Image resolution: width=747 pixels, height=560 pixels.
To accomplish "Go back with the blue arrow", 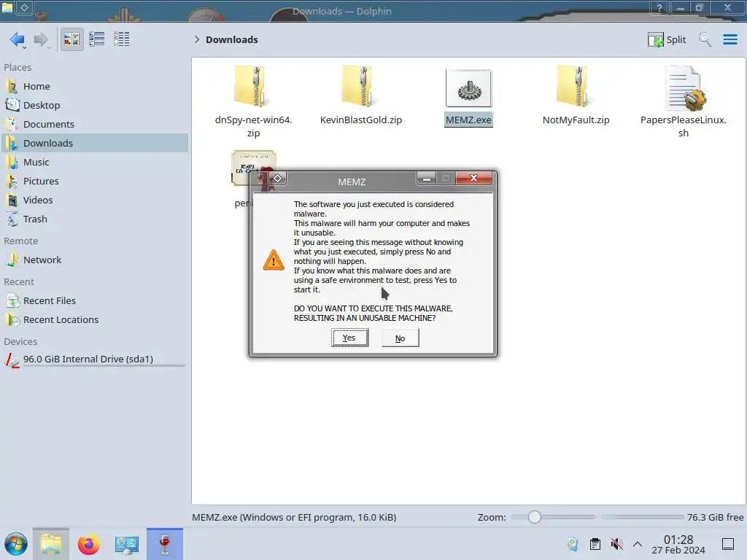I will 18,39.
